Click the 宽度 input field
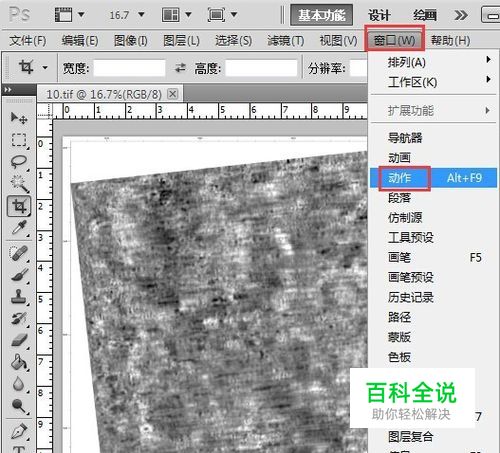This screenshot has height=453, width=500. 130,68
